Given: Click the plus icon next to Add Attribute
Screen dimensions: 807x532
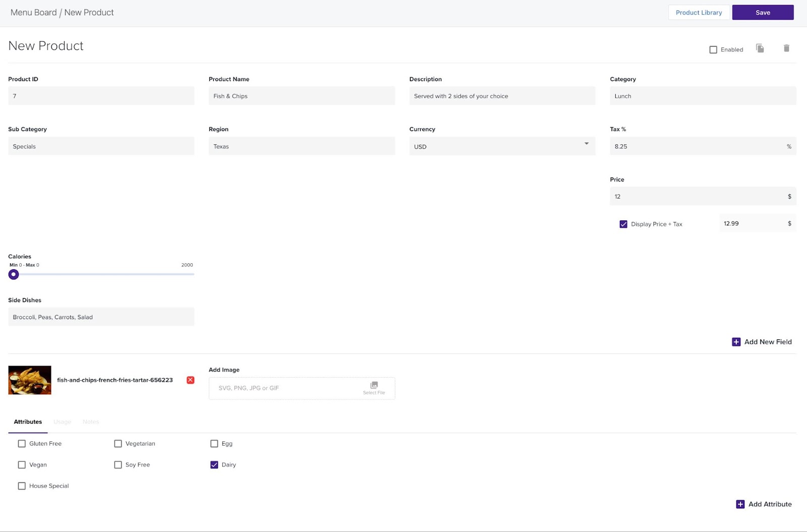Looking at the screenshot, I should pyautogui.click(x=740, y=504).
